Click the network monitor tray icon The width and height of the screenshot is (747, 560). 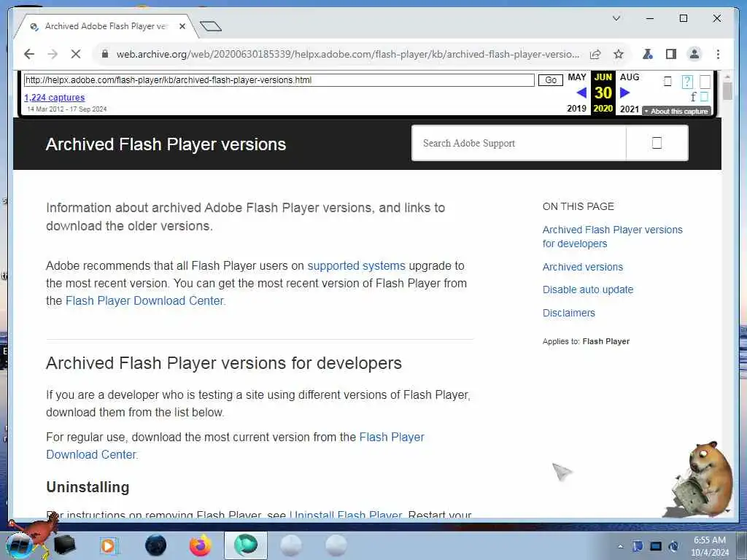point(656,546)
